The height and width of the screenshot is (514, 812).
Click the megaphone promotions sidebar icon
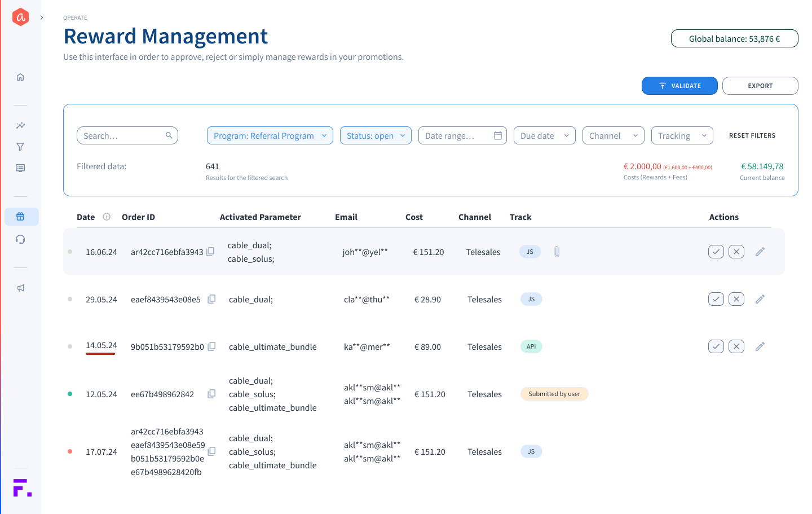point(20,288)
